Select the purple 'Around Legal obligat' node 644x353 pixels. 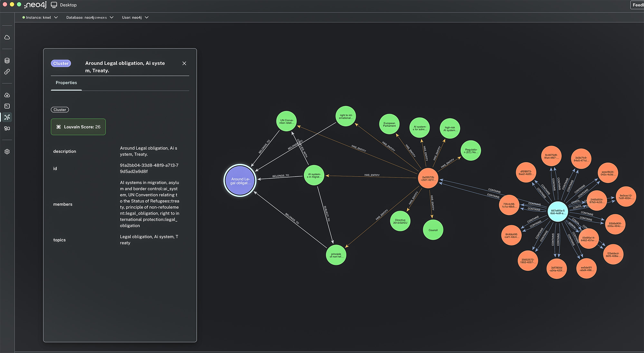(x=240, y=181)
